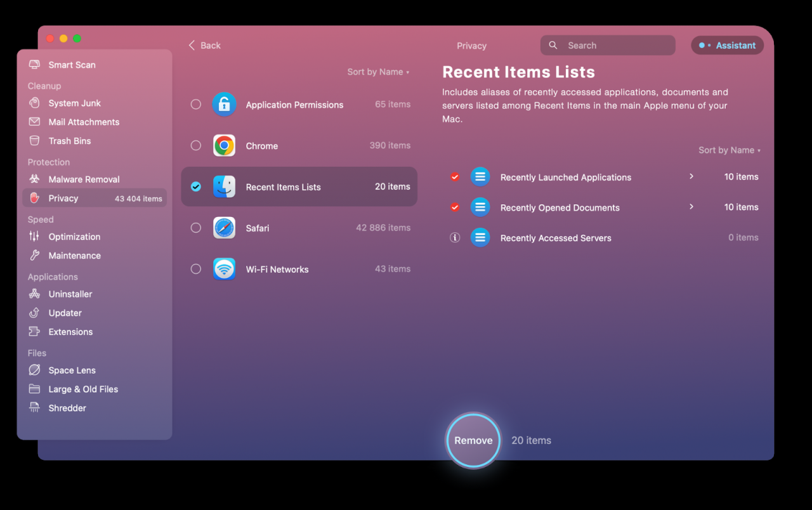
Task: Click the Updater icon
Action: coord(35,313)
